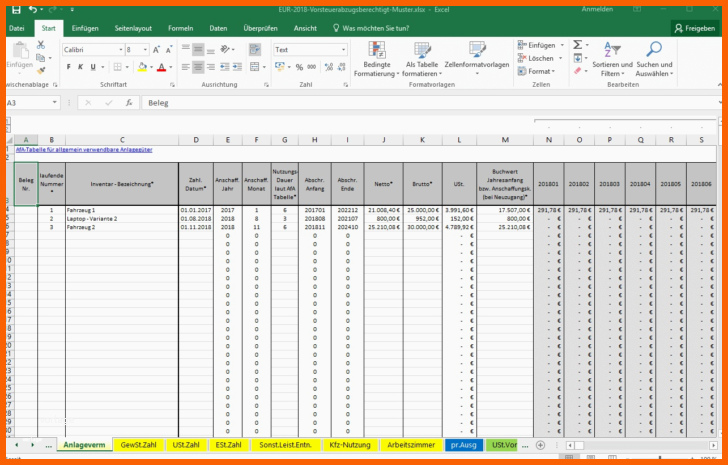Save the workbook with the floppy icon

pyautogui.click(x=16, y=9)
